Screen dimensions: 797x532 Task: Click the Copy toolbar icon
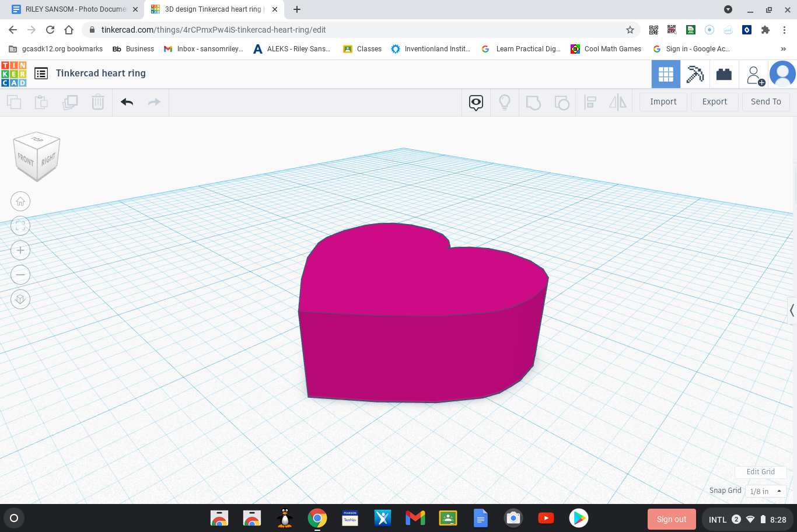click(14, 103)
